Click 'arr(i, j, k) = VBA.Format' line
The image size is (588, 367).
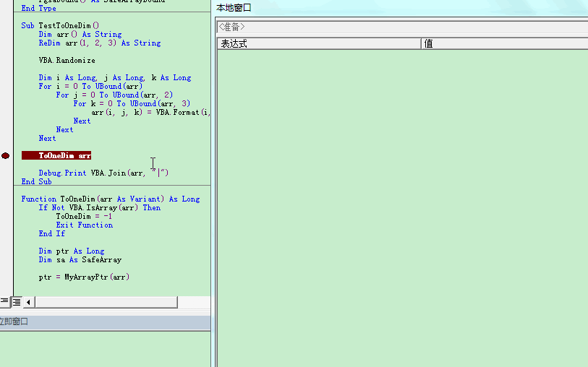150,112
